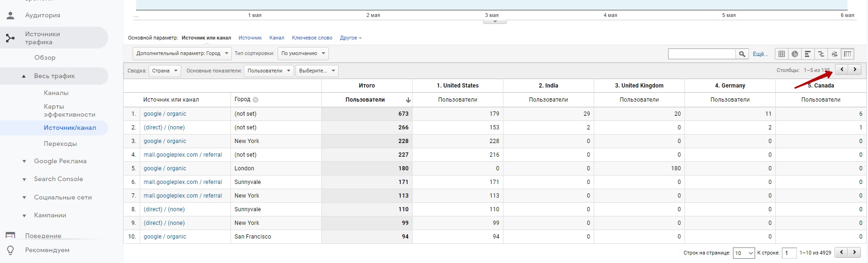Click the 3. United Kingdom column header
This screenshot has width=868, height=263.
(639, 86)
